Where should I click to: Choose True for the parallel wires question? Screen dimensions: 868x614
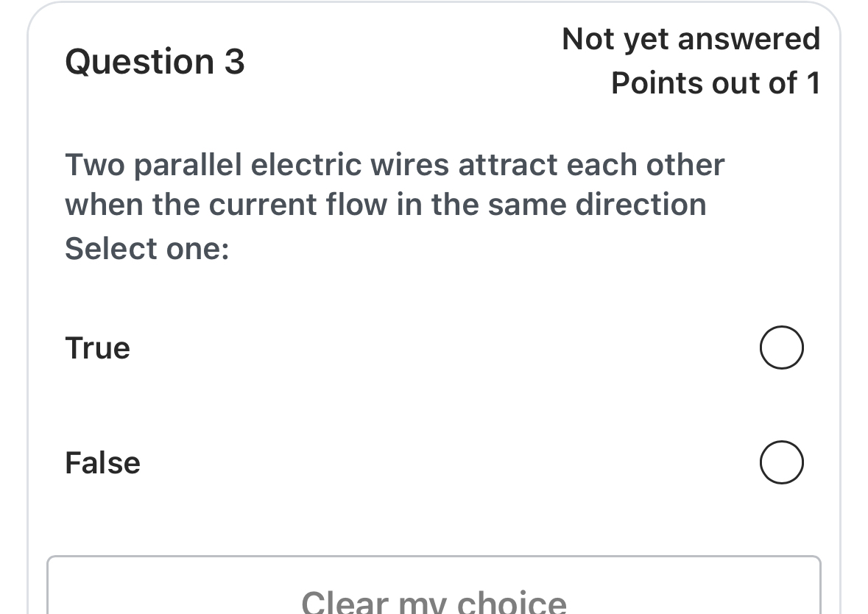point(781,347)
